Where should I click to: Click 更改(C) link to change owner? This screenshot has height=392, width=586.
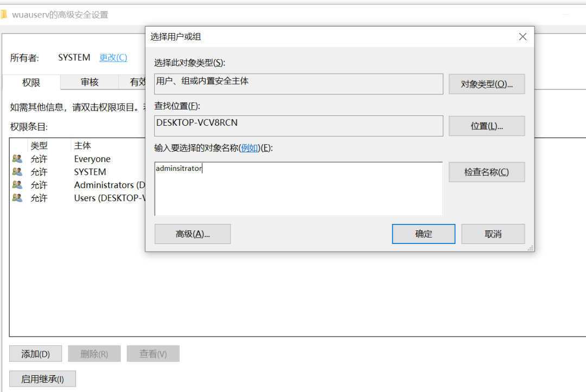[x=113, y=57]
